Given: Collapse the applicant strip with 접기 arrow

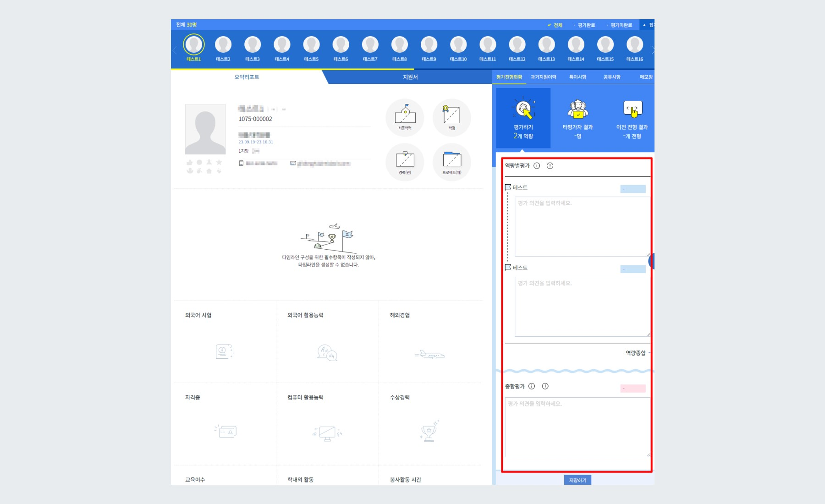Looking at the screenshot, I should point(648,25).
